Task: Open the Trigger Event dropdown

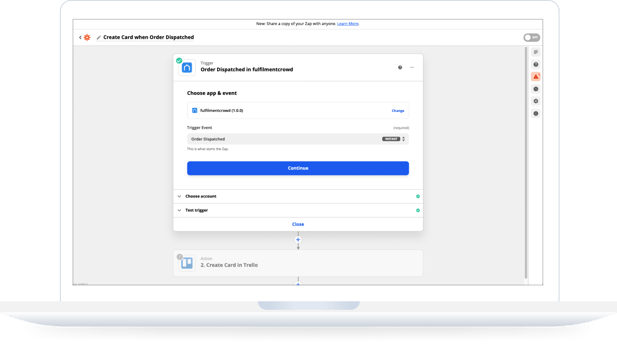Action: [298, 139]
